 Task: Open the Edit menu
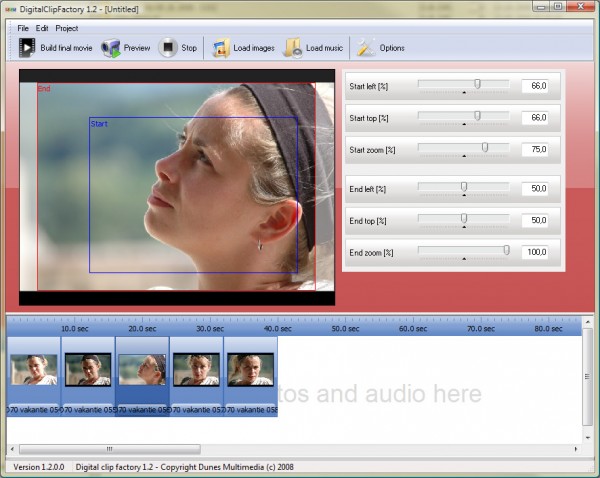[x=42, y=28]
